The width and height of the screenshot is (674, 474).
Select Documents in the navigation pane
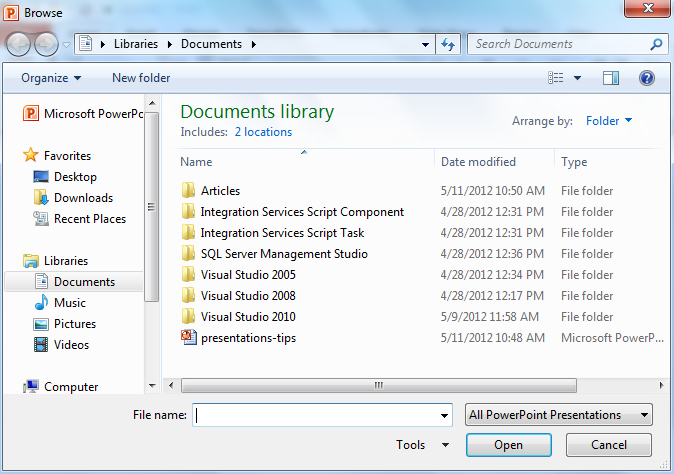pos(74,281)
